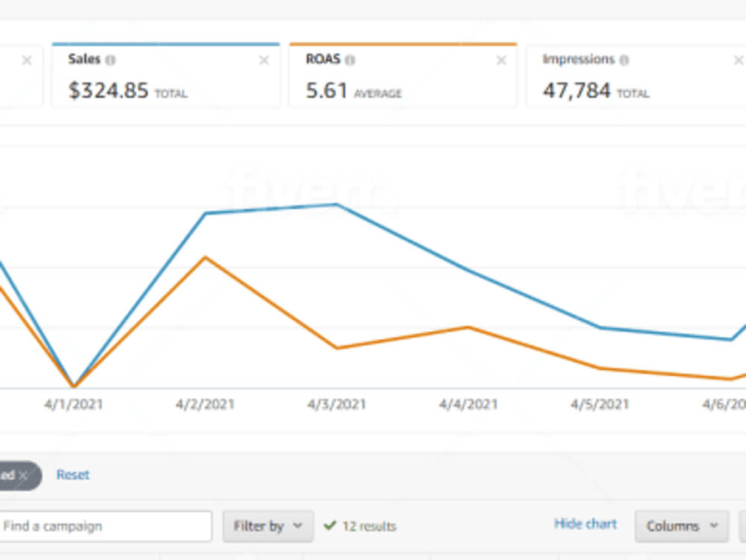Viewport: 746px width, 560px height.
Task: Click the chart low point at 4/1/2021
Action: point(74,386)
